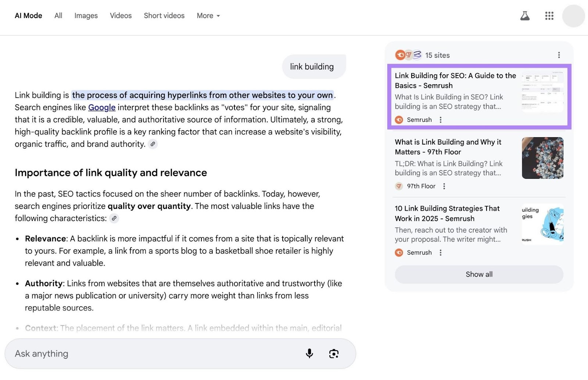Open Google Lens image search
This screenshot has height=380, width=588.
click(x=334, y=354)
